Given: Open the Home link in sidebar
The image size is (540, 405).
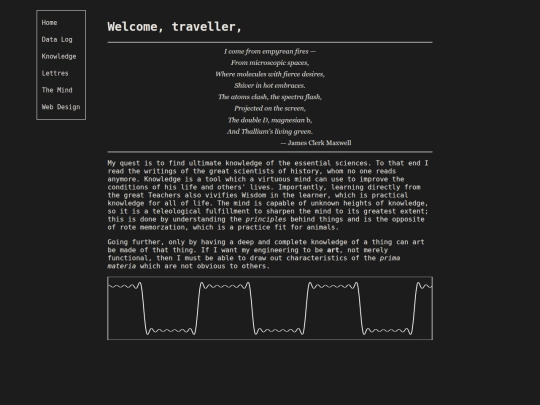Looking at the screenshot, I should click(x=49, y=23).
